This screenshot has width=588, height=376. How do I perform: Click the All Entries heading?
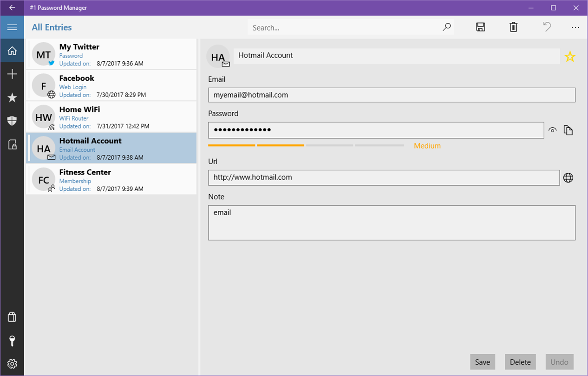point(52,27)
